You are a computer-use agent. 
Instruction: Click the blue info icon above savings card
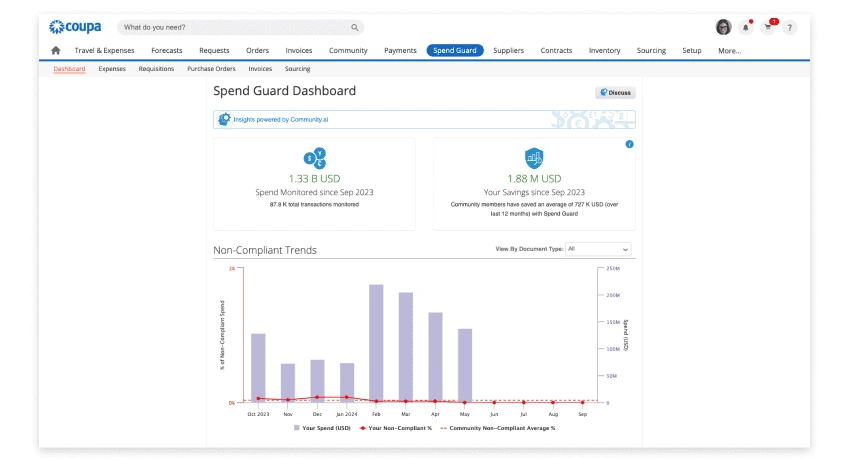(x=629, y=144)
